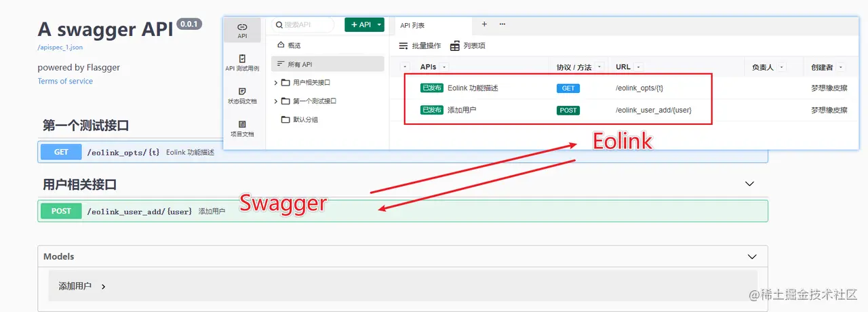Expand the POST /eolink_user_add/{user} Swagger operation
Viewport: 868px width, 312px height.
coord(403,211)
